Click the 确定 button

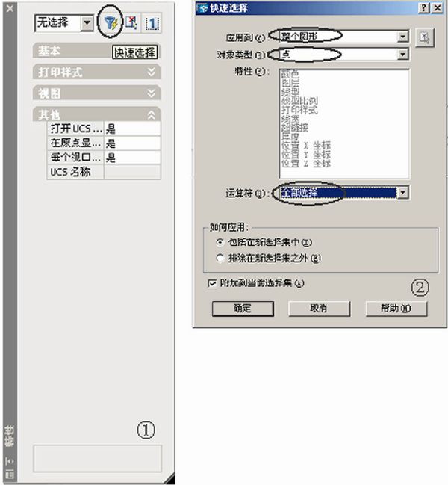click(243, 309)
